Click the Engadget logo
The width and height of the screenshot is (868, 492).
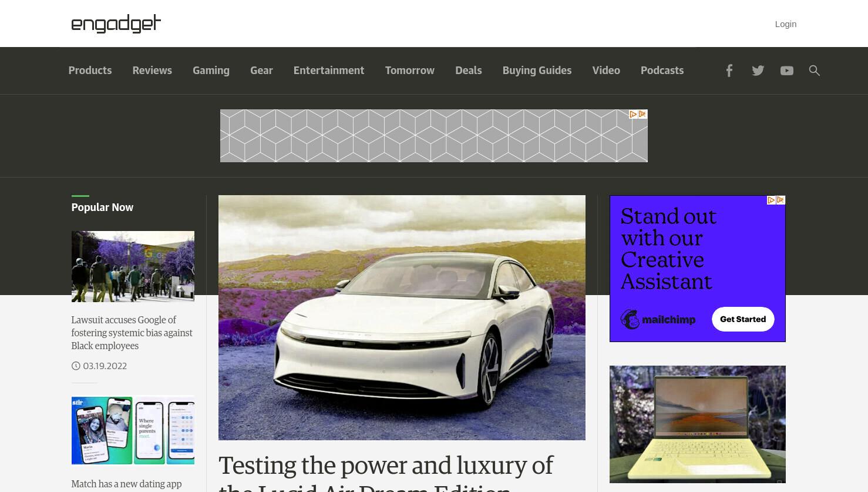click(x=116, y=24)
